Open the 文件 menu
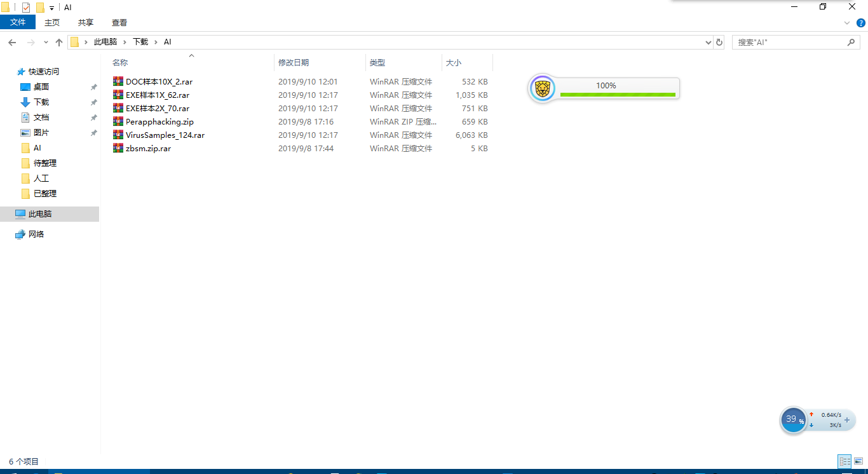The height and width of the screenshot is (474, 868). [18, 22]
